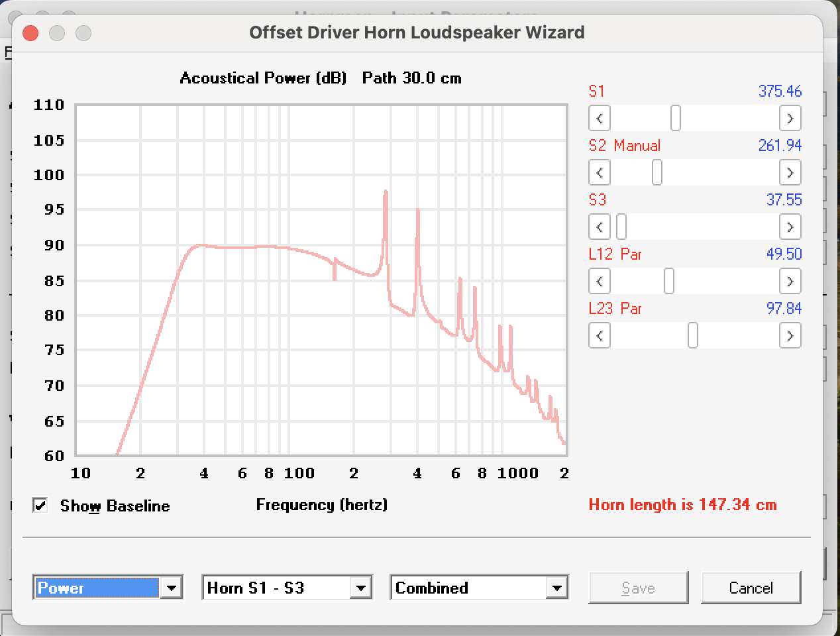Click the S3 slider thumb
This screenshot has width=840, height=636.
pos(621,227)
